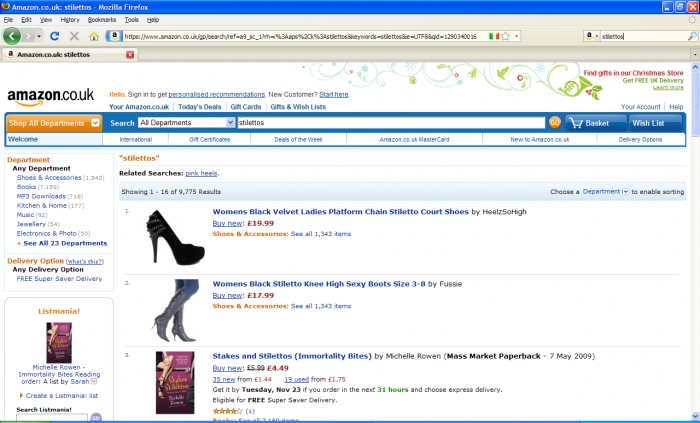Open Womens Black Stiletto Knee High Boots link

click(319, 284)
